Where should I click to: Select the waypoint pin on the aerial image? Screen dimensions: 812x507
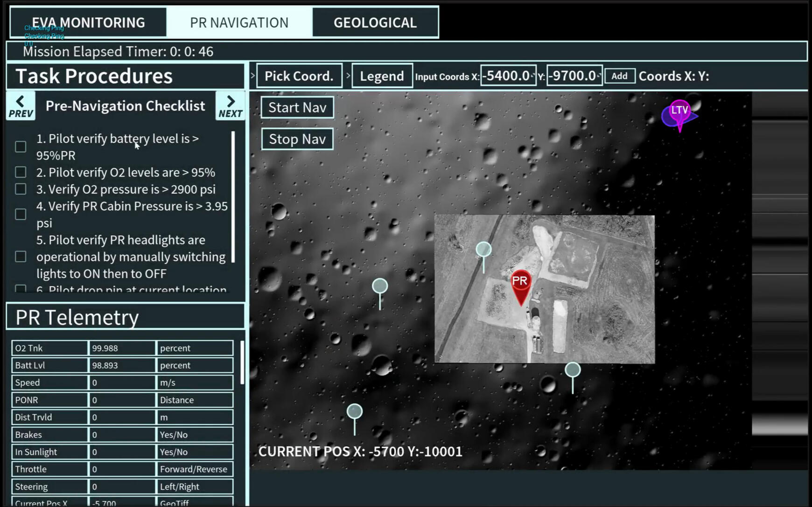tap(483, 250)
